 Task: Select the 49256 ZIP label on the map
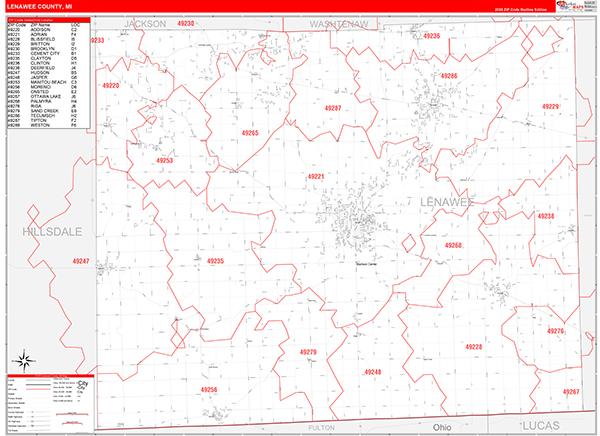[209, 390]
